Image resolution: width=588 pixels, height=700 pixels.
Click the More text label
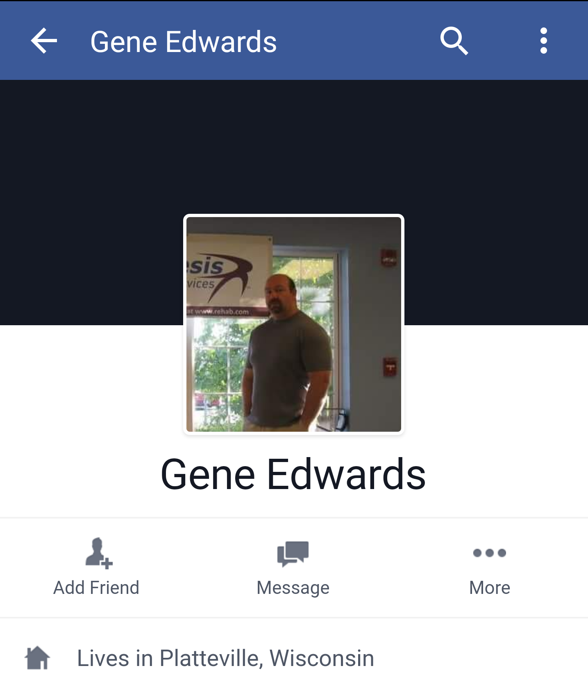(x=490, y=588)
